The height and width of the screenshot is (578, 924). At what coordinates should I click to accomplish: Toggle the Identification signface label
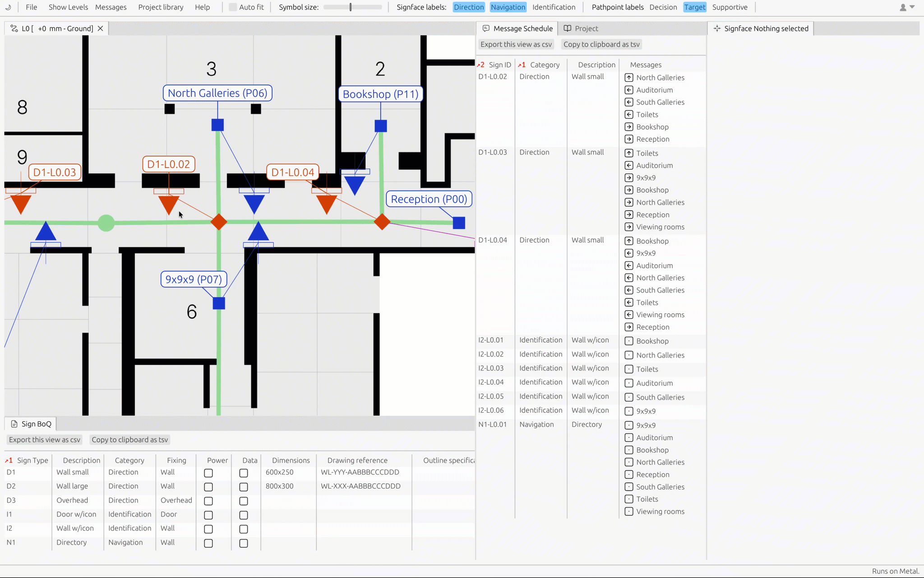coord(554,7)
